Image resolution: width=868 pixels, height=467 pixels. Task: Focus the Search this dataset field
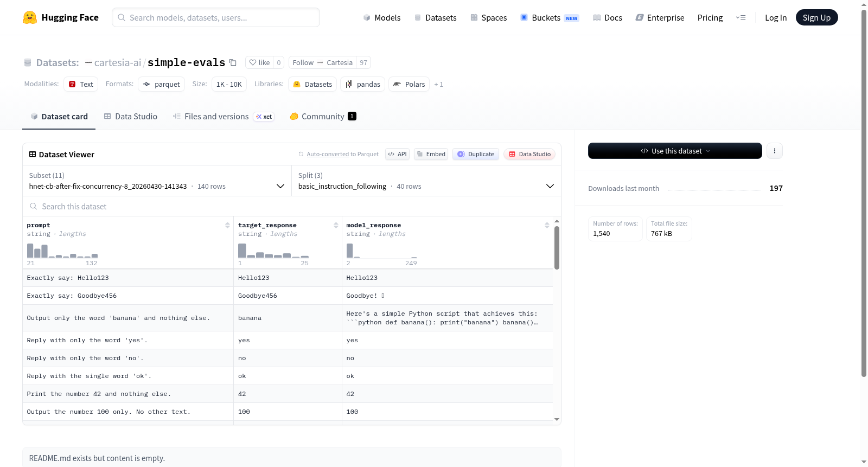pos(292,206)
